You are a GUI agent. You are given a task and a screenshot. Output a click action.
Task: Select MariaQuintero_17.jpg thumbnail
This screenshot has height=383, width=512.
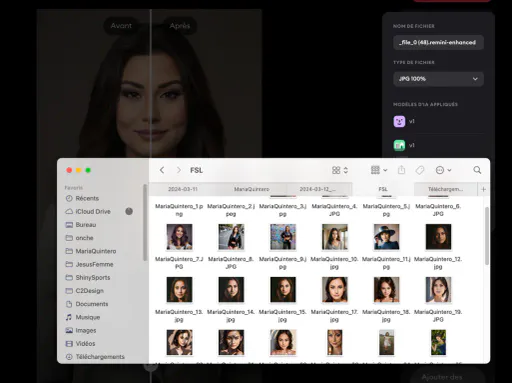click(335, 290)
